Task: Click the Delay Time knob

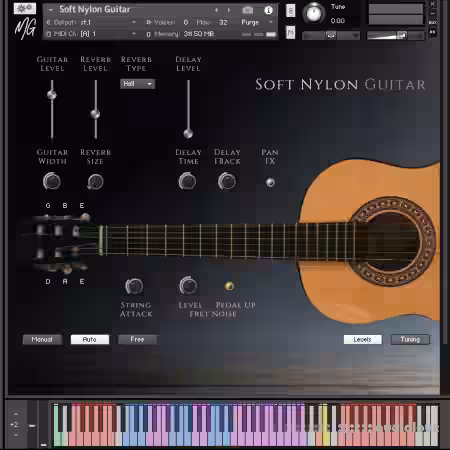Action: click(x=187, y=181)
